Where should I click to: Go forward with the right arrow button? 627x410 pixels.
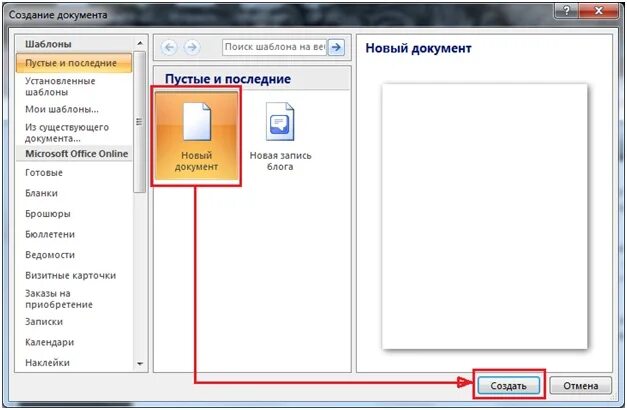click(192, 48)
